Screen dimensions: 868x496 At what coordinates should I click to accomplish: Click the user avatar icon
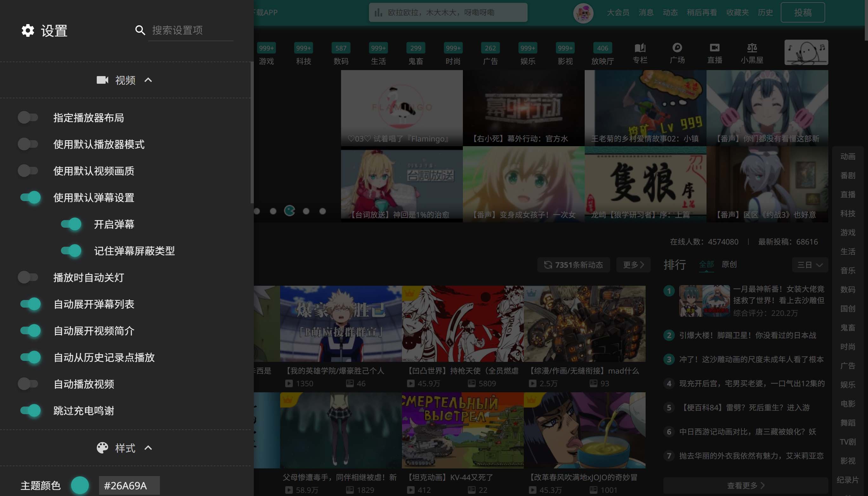583,13
